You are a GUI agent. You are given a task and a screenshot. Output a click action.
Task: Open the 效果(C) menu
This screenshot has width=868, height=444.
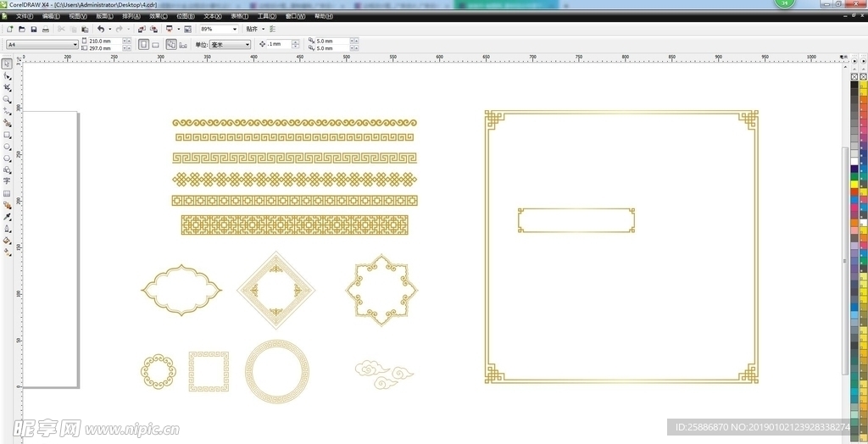(159, 17)
